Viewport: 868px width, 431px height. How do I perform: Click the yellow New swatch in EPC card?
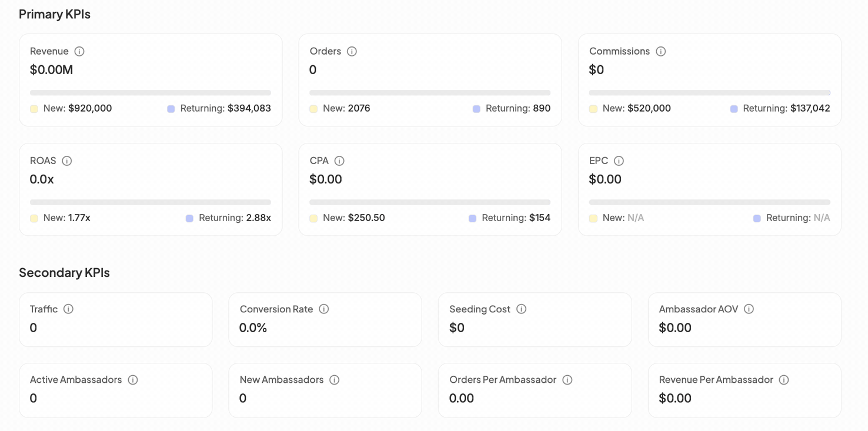[593, 218]
